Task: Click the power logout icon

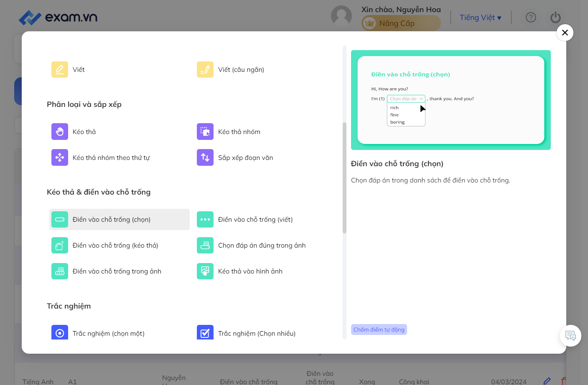Action: (555, 18)
